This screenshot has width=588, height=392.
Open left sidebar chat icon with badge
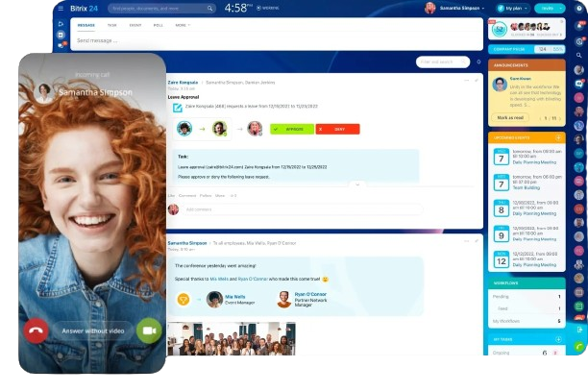[x=61, y=45]
